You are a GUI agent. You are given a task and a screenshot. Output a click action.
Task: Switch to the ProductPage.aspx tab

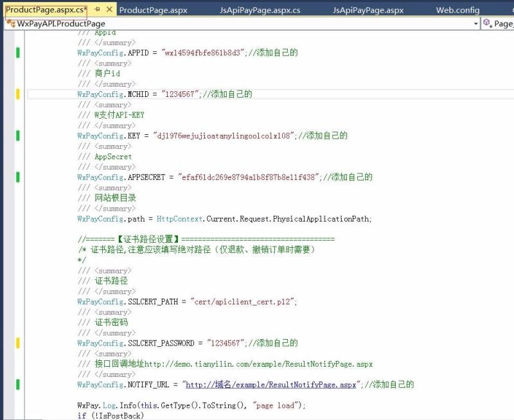coord(153,10)
